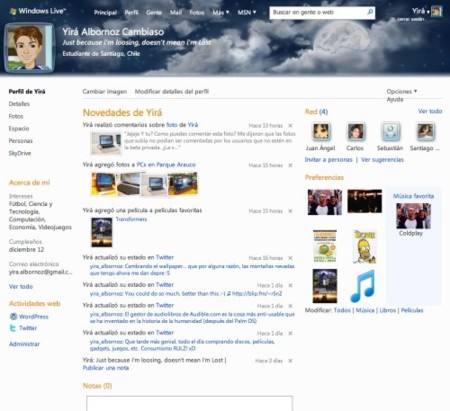
Task: Open Fotos in the top navigation
Action: click(197, 13)
